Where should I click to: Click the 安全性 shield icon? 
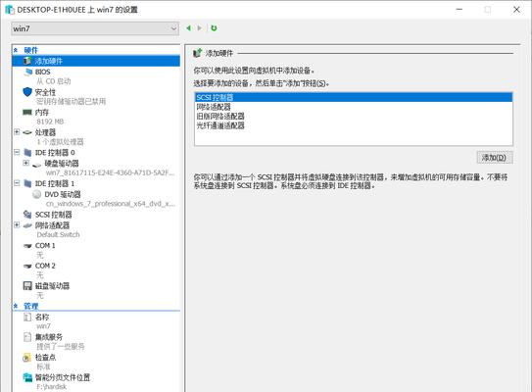click(x=27, y=92)
